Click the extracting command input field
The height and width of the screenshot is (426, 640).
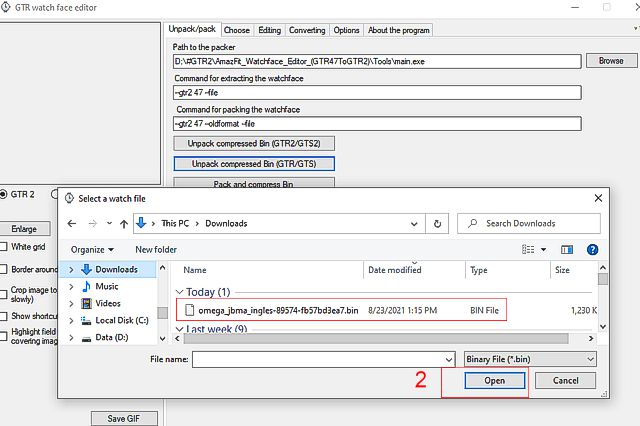[x=377, y=93]
